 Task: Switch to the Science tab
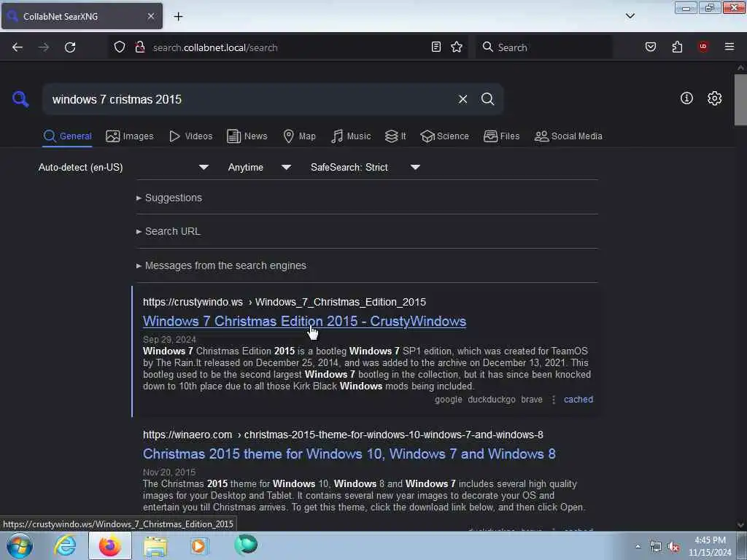tap(444, 136)
